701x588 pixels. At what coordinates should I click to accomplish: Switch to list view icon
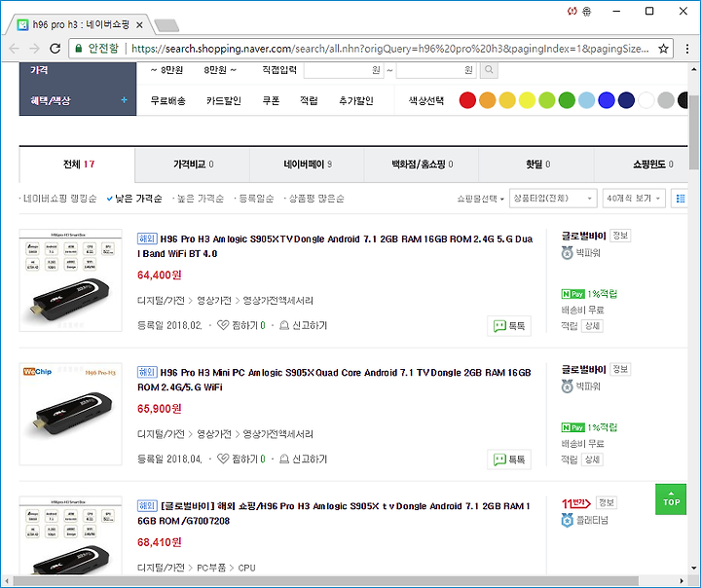click(680, 198)
